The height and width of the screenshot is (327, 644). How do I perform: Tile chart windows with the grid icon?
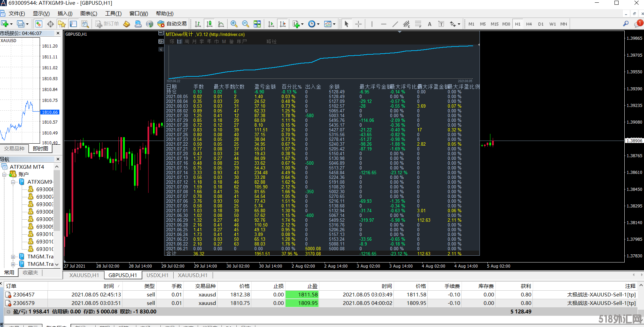pos(257,24)
